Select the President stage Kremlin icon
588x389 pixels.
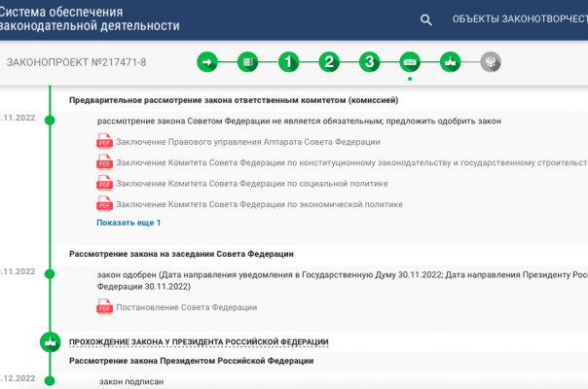pos(451,62)
